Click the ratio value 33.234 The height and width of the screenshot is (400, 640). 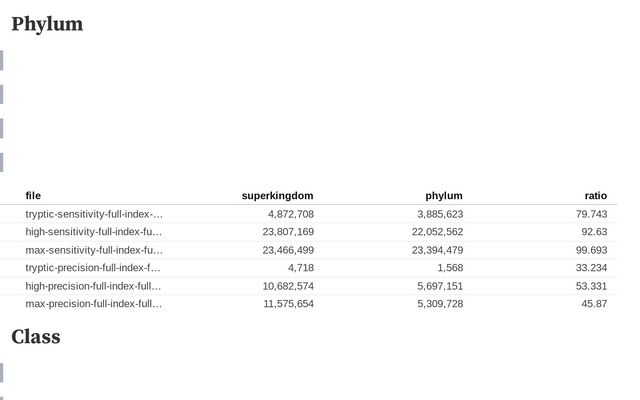(588, 268)
